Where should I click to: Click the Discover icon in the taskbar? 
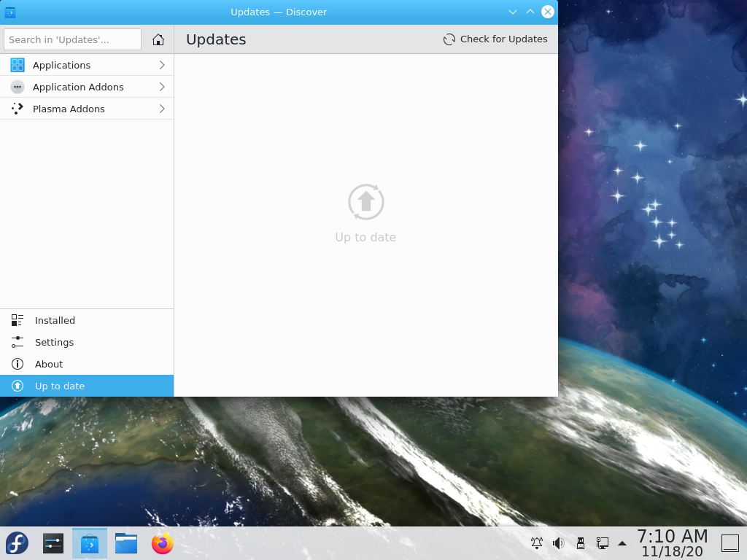[90, 543]
